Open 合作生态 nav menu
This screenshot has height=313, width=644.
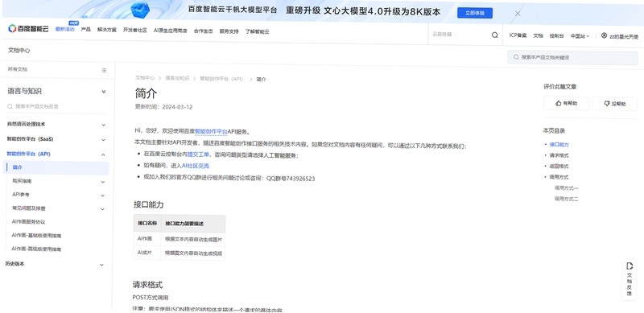click(x=204, y=31)
